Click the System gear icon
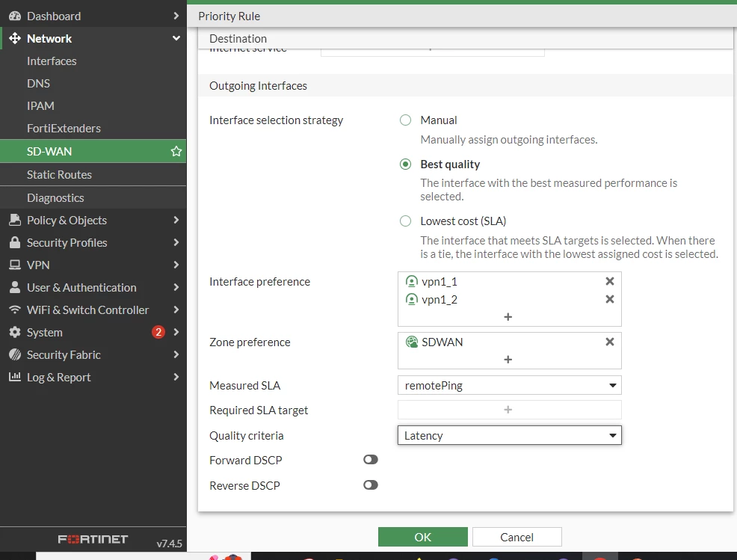Screen dimensions: 737x560 tap(15, 333)
